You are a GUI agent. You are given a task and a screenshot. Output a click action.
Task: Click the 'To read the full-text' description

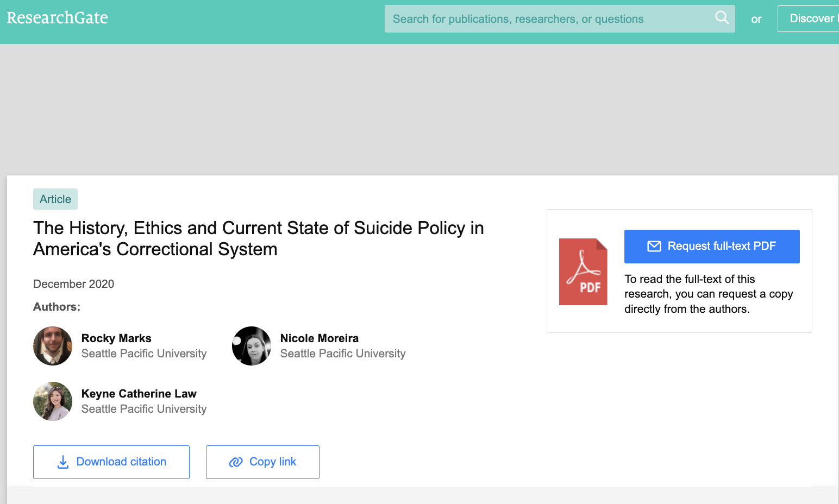click(709, 294)
